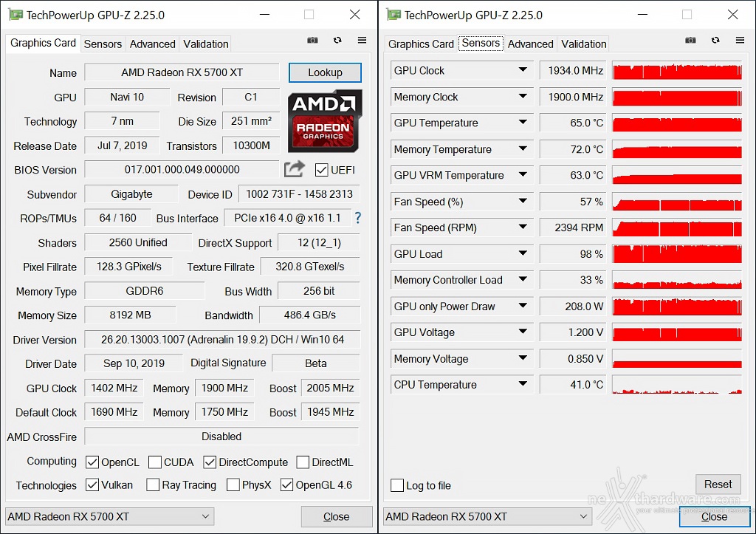This screenshot has width=756, height=534.
Task: Take screenshot with left window camera icon
Action: (x=312, y=40)
